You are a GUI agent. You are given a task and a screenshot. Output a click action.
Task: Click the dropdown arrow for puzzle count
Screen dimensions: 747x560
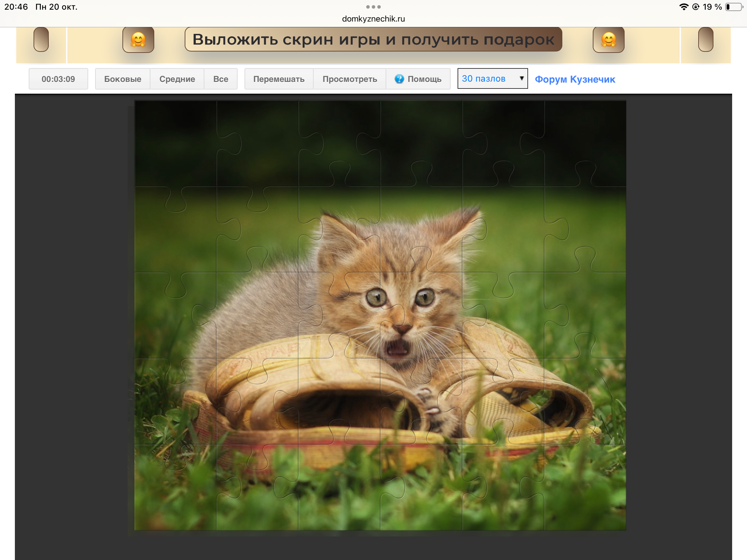tap(522, 78)
